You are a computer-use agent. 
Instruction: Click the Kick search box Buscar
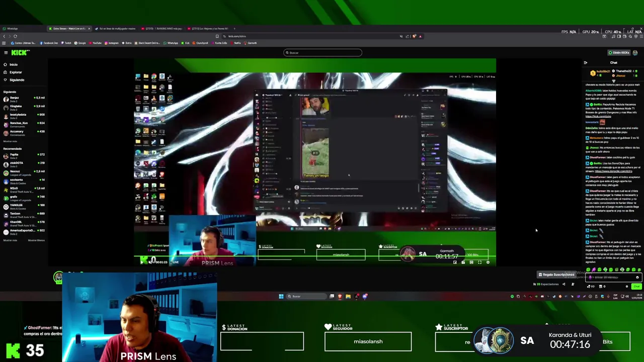(x=323, y=53)
